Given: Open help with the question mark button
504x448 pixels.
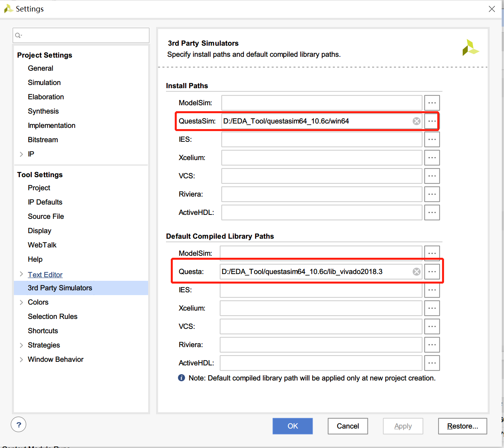Looking at the screenshot, I should [x=19, y=425].
